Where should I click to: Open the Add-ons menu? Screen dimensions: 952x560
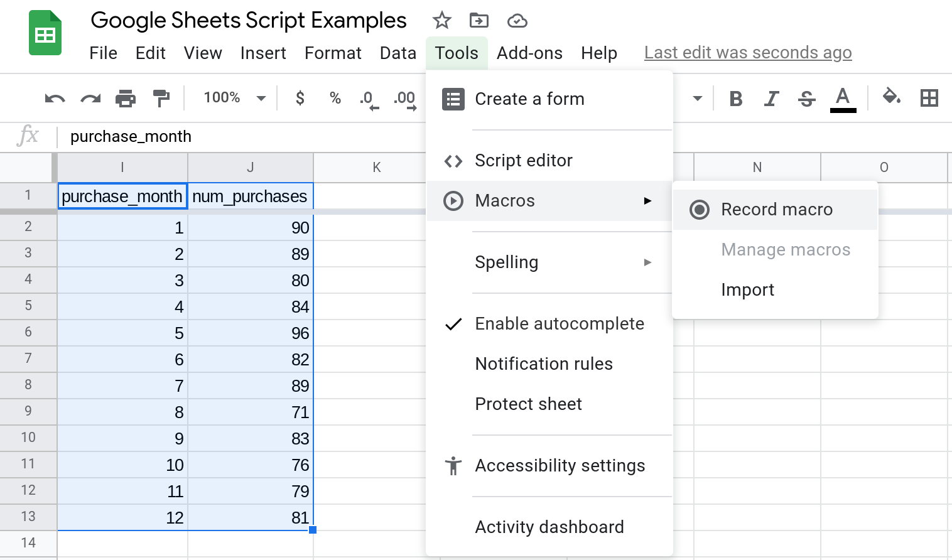pos(529,53)
